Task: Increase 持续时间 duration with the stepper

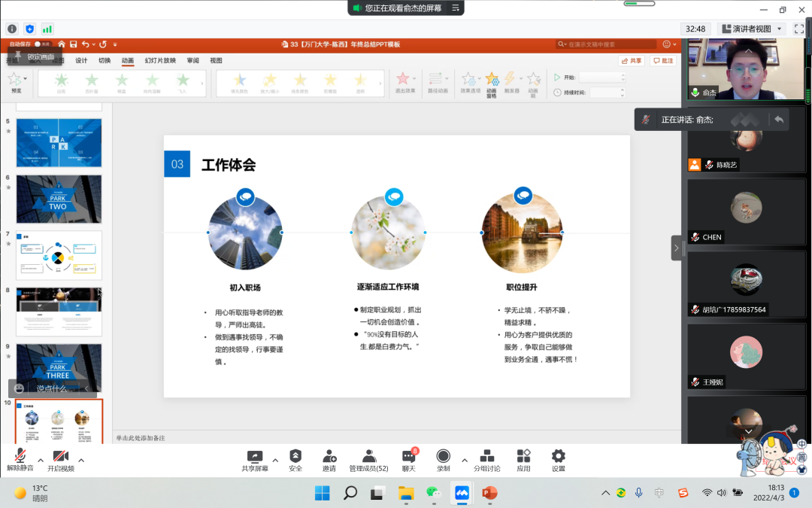Action: click(x=623, y=90)
